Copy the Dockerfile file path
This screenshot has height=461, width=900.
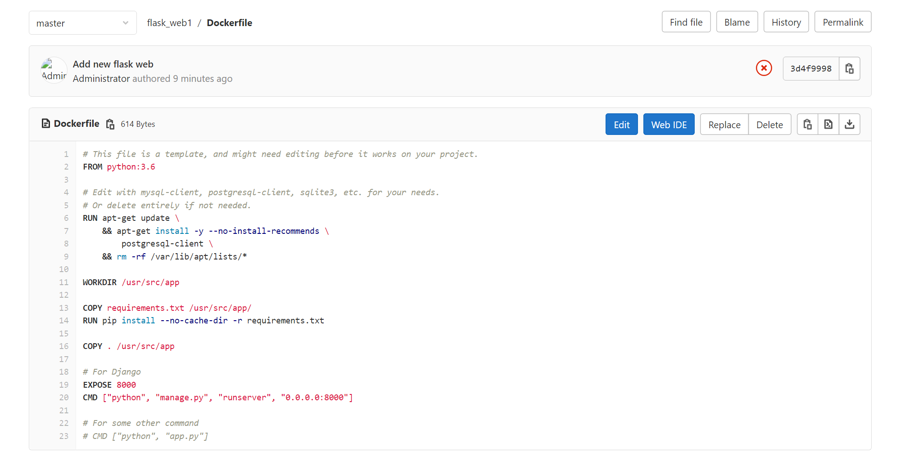[x=110, y=125]
